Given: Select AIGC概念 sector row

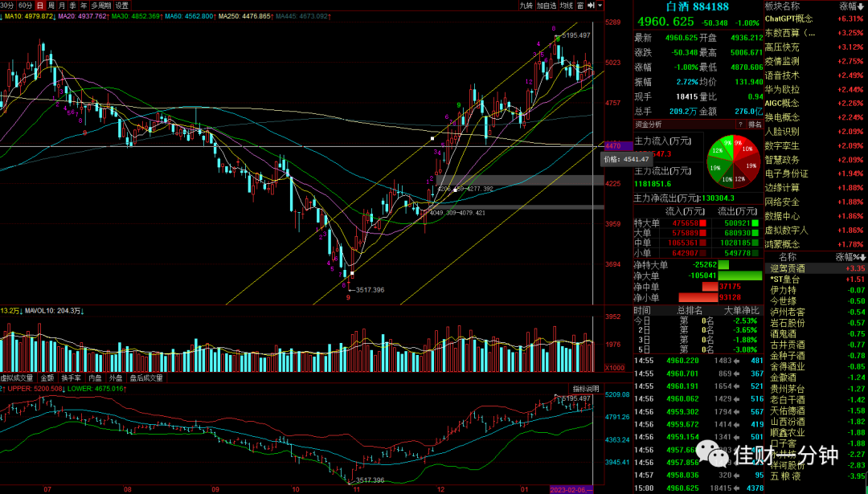Looking at the screenshot, I should coord(815,104).
